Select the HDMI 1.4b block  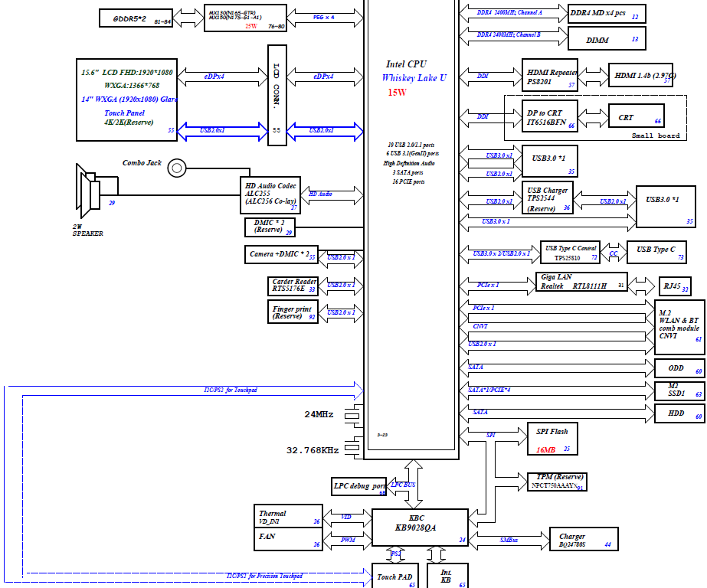640,75
